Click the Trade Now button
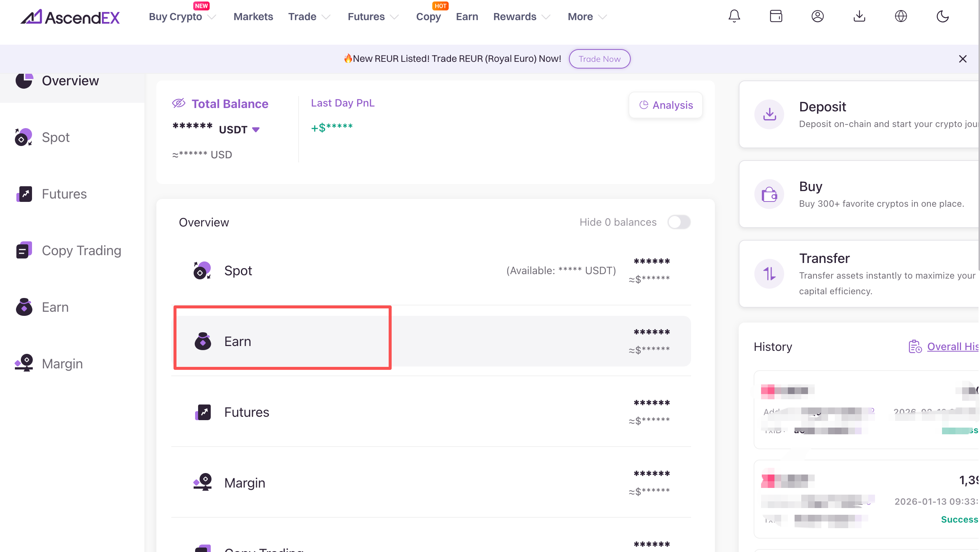 (x=599, y=59)
